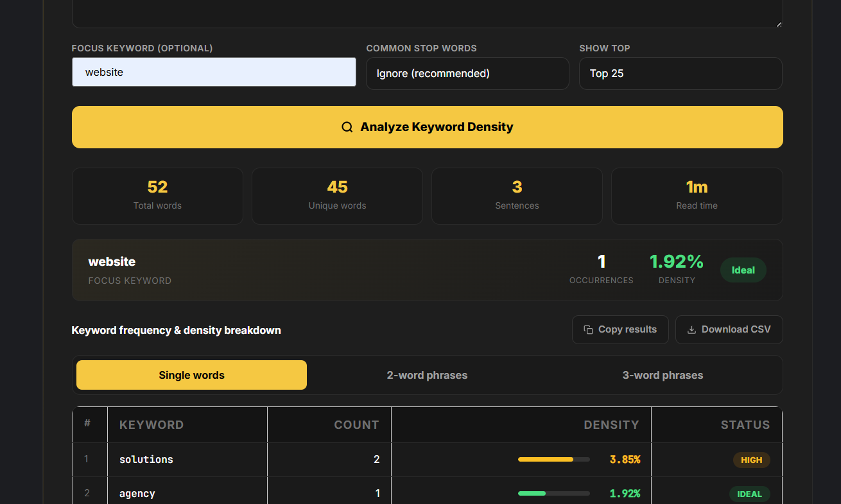The height and width of the screenshot is (504, 841).
Task: Click the HIGH status badge for solutions
Action: click(752, 460)
